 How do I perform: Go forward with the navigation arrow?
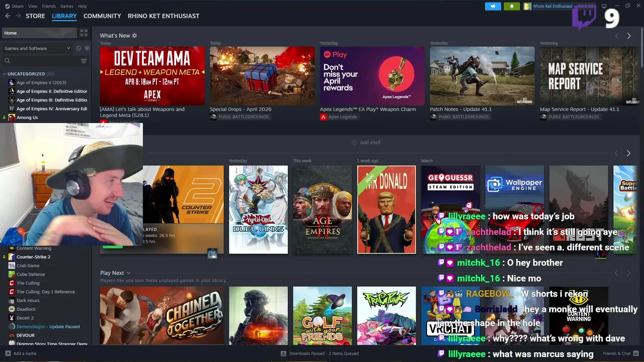click(x=18, y=16)
